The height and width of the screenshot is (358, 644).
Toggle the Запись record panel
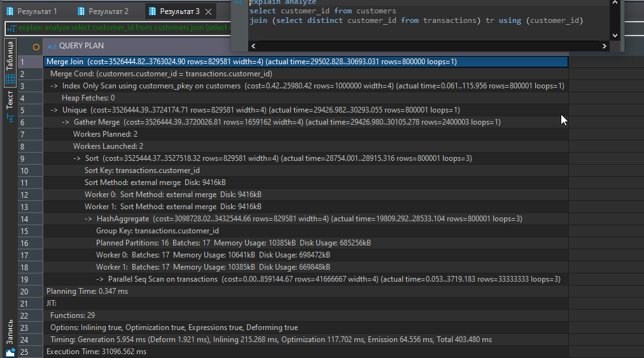coord(10,336)
